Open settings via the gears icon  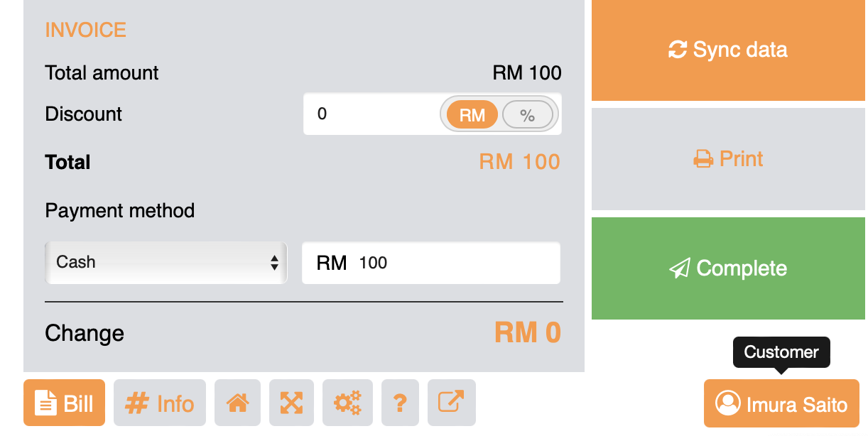tap(347, 403)
